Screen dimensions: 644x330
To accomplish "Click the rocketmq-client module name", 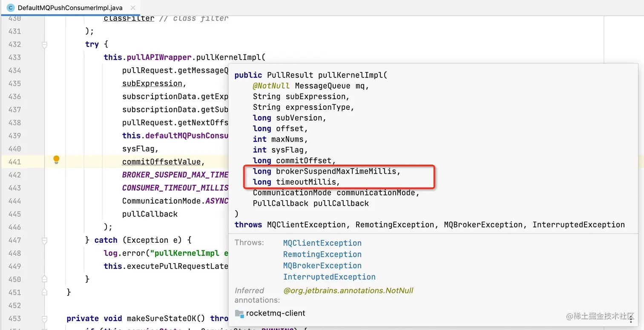I will pos(276,313).
